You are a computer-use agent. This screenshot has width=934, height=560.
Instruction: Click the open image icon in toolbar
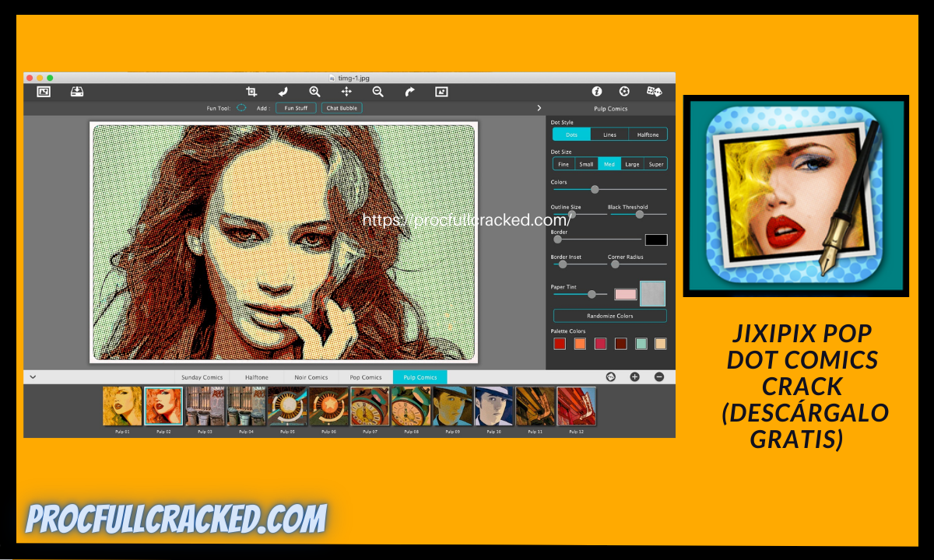pyautogui.click(x=44, y=92)
